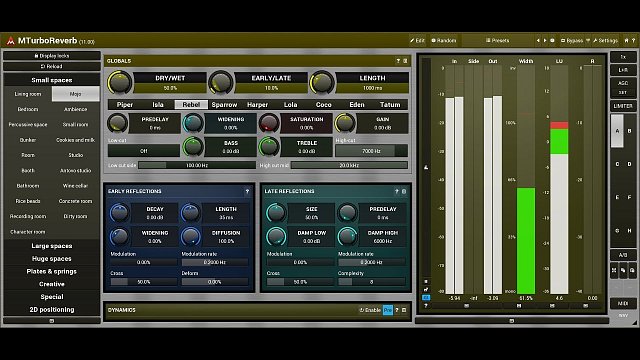Image resolution: width=640 pixels, height=360 pixels.
Task: Click the Late Reflections SIZE knob
Action: 276,213
